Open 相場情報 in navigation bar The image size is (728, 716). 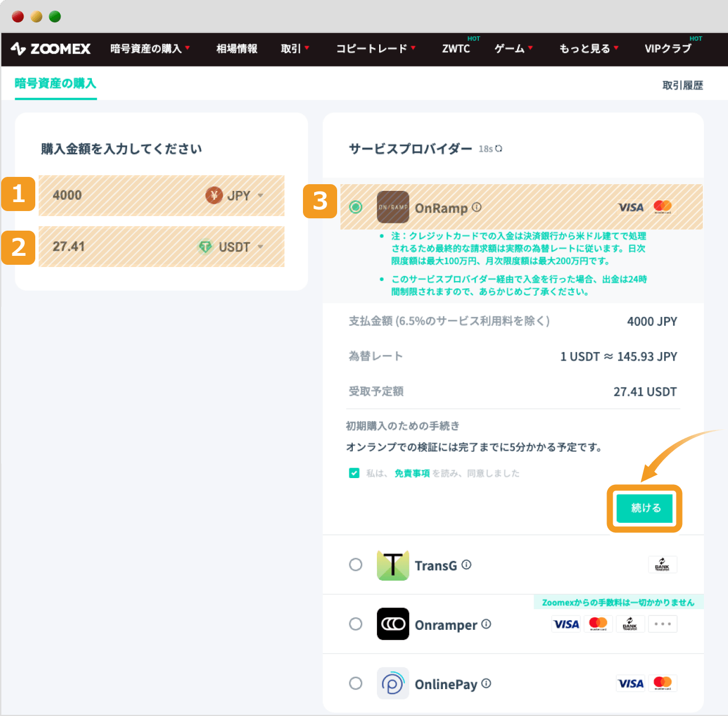237,49
